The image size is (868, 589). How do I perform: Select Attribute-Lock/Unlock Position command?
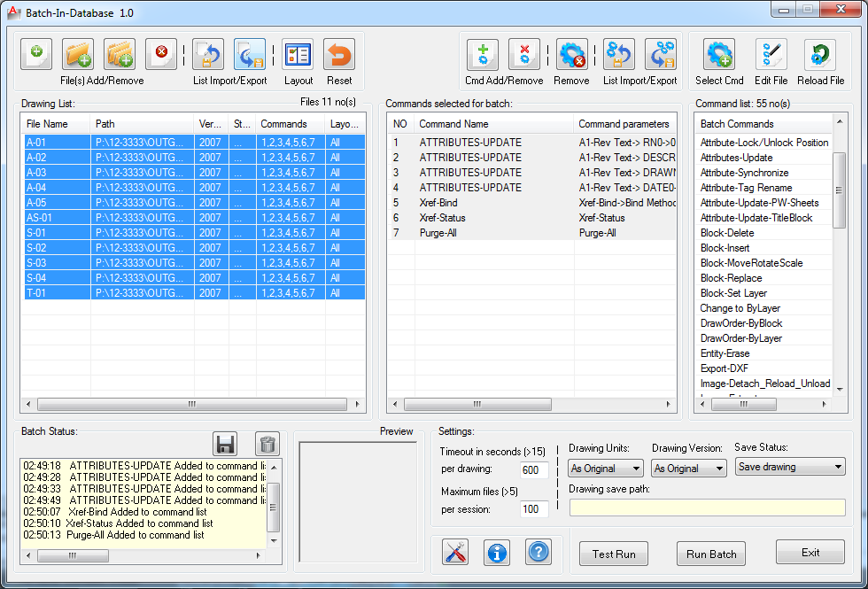[763, 143]
